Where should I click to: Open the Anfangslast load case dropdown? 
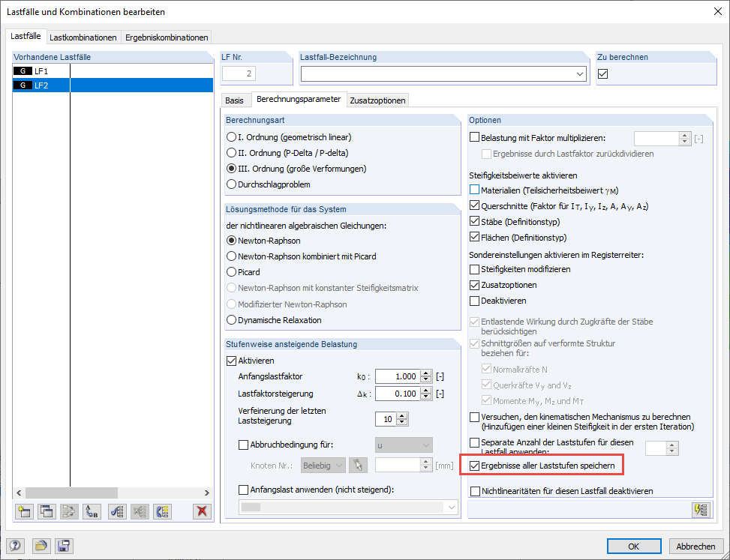348,508
